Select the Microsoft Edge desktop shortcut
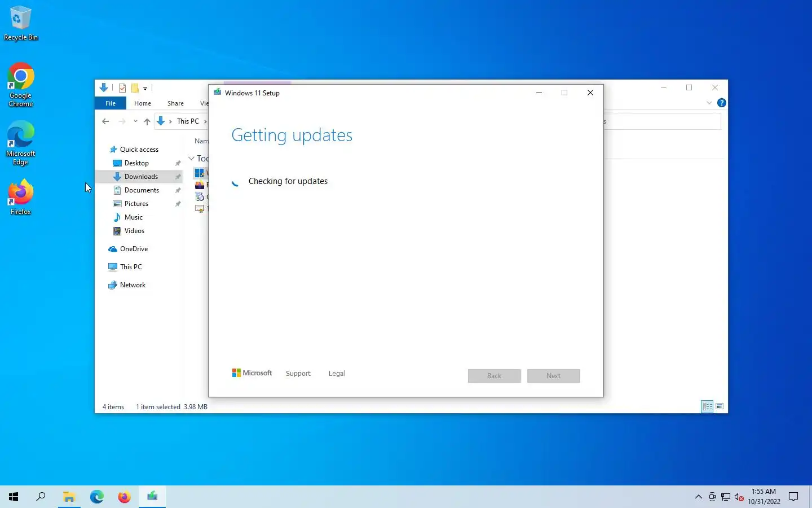Viewport: 812px width, 508px height. pos(21,143)
